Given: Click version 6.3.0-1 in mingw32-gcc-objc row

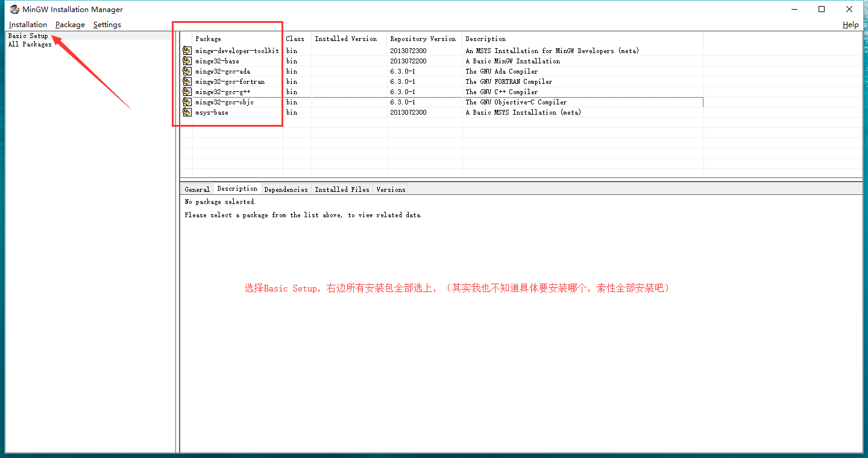Looking at the screenshot, I should tap(403, 102).
